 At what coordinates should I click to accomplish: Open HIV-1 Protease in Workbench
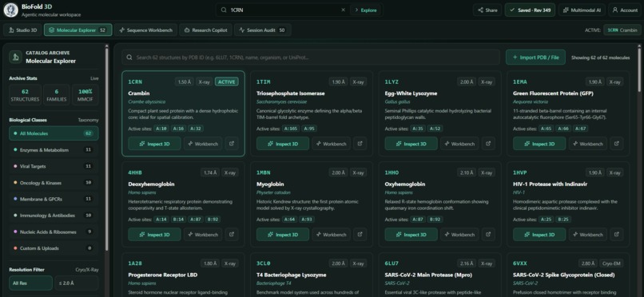pyautogui.click(x=588, y=234)
